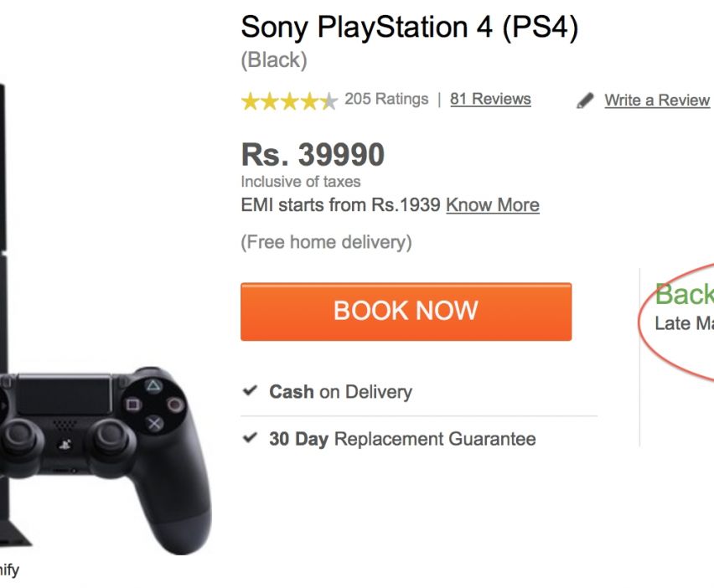This screenshot has height=588, width=714.
Task: Open the Write a Review link
Action: [x=657, y=101]
